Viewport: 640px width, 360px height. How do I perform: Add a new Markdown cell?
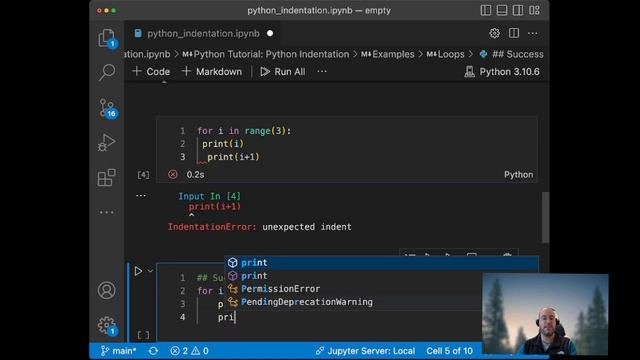tap(212, 71)
